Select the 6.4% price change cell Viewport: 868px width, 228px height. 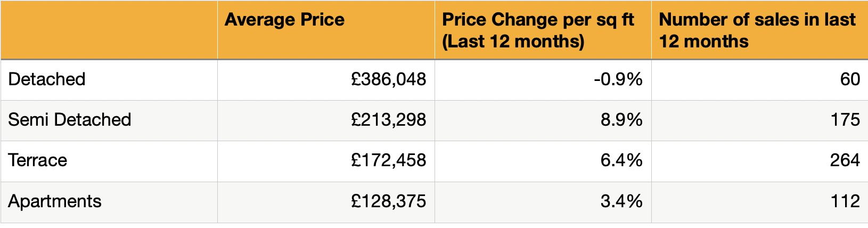[x=621, y=160]
